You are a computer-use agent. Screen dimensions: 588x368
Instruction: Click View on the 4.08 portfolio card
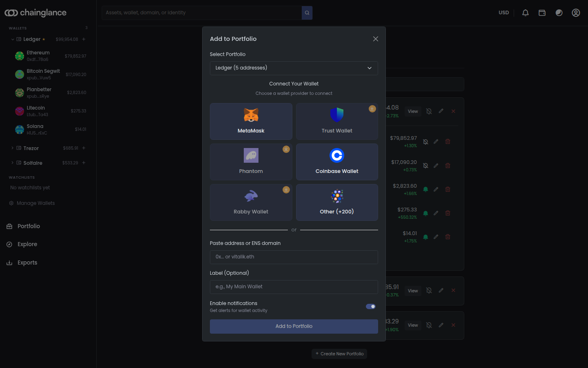click(x=413, y=111)
